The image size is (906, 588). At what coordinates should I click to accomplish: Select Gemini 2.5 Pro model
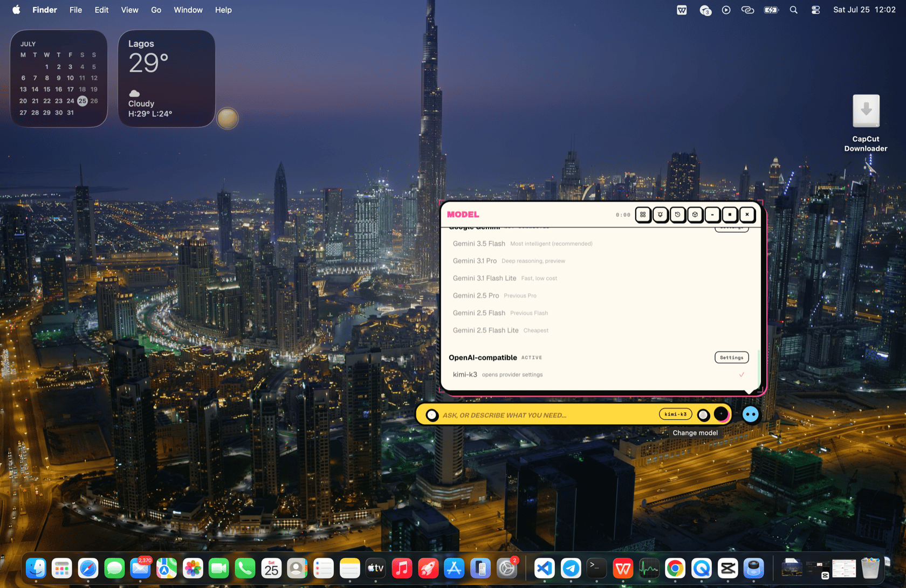tap(599, 295)
